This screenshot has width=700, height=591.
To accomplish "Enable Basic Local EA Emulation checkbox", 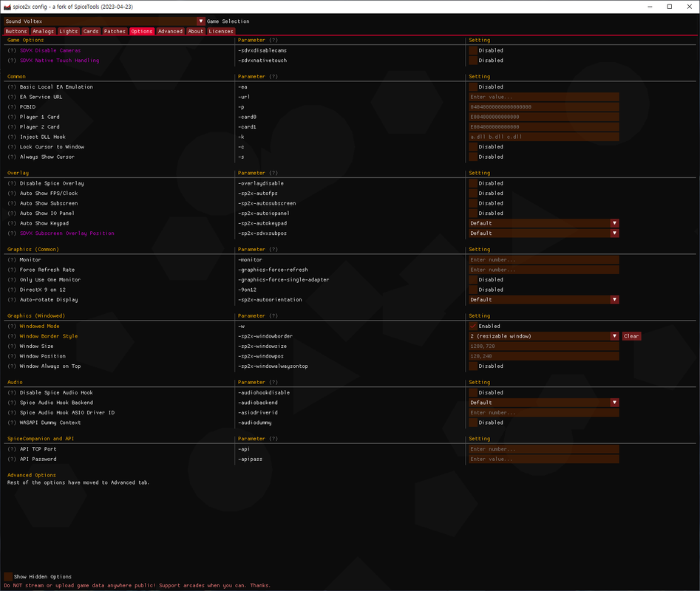I will click(x=473, y=87).
